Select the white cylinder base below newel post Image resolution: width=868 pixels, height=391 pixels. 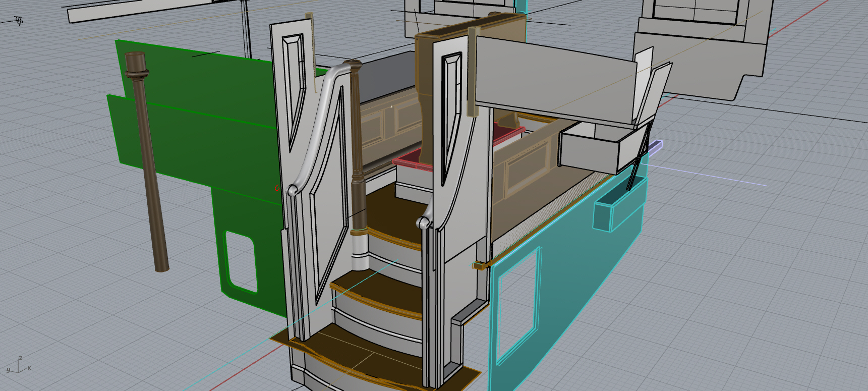[x=360, y=251]
